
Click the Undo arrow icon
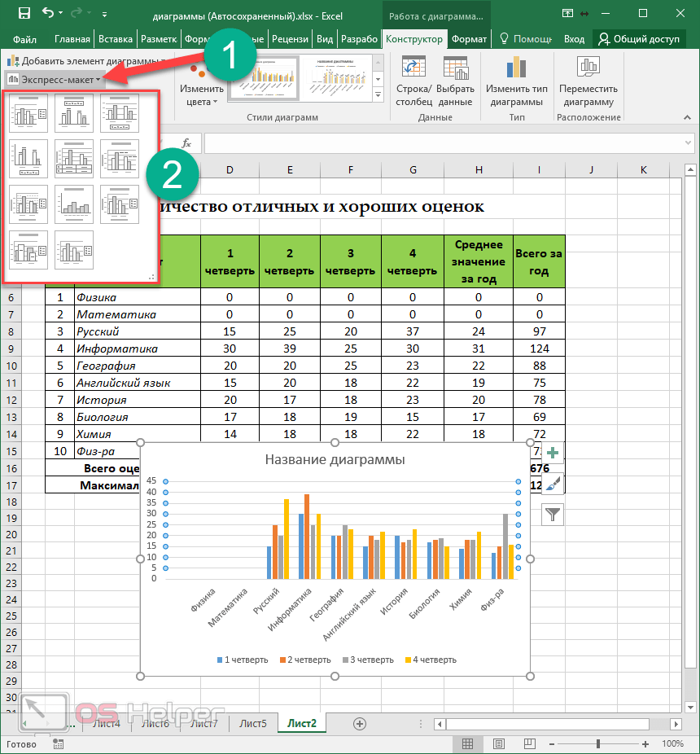click(x=47, y=14)
